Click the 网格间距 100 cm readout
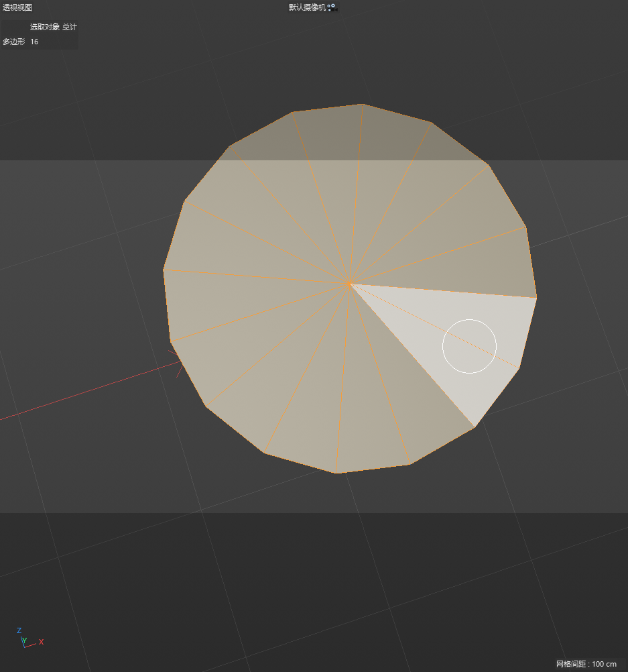This screenshot has width=628, height=672. point(586,664)
